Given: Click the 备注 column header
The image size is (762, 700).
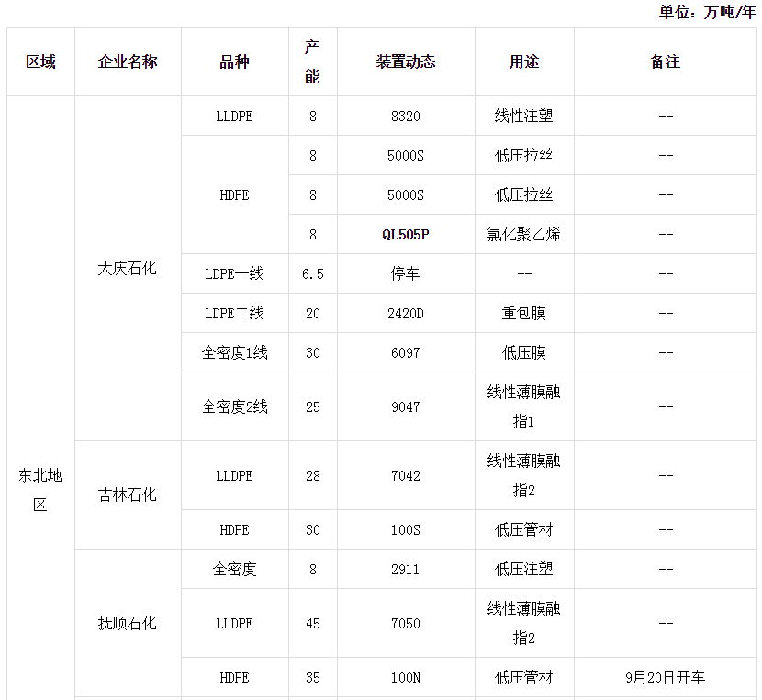Looking at the screenshot, I should click(x=666, y=61).
